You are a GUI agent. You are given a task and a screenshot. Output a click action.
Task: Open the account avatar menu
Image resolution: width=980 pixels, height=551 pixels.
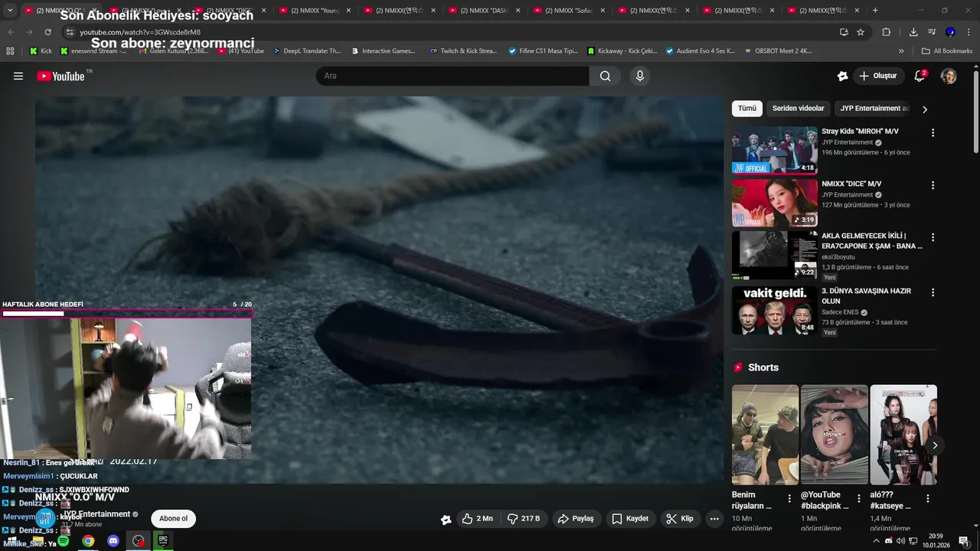pos(949,76)
